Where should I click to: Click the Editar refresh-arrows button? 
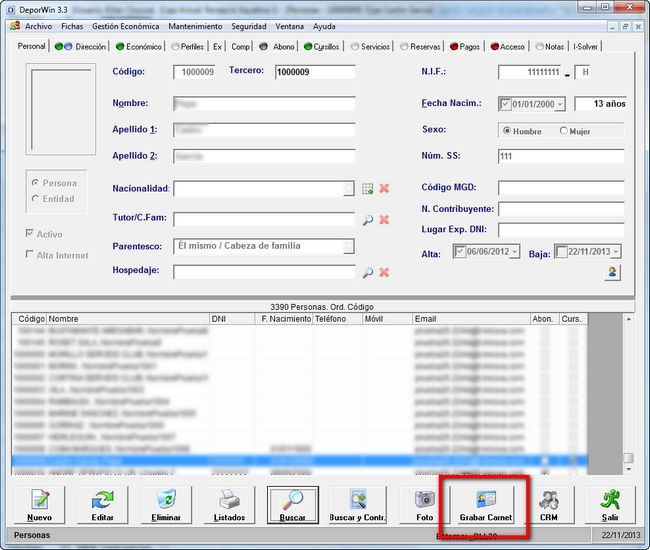(102, 505)
